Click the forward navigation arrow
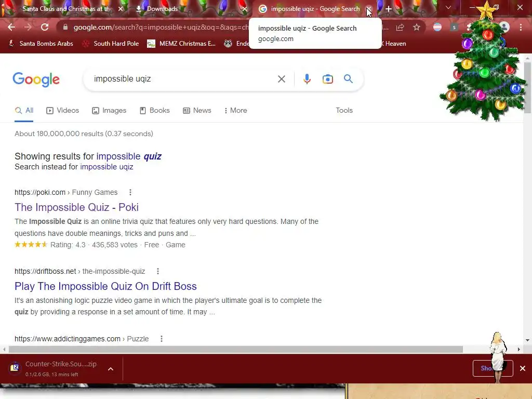The height and width of the screenshot is (399, 532). point(28,27)
